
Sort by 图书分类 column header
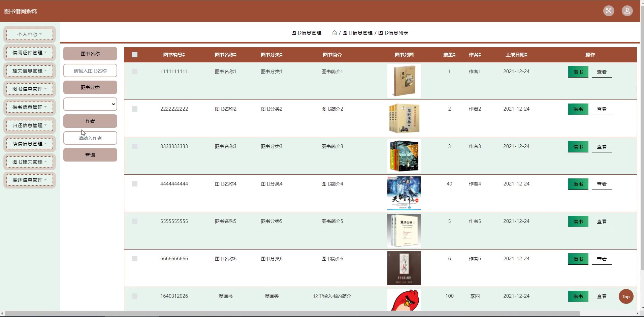(x=272, y=55)
